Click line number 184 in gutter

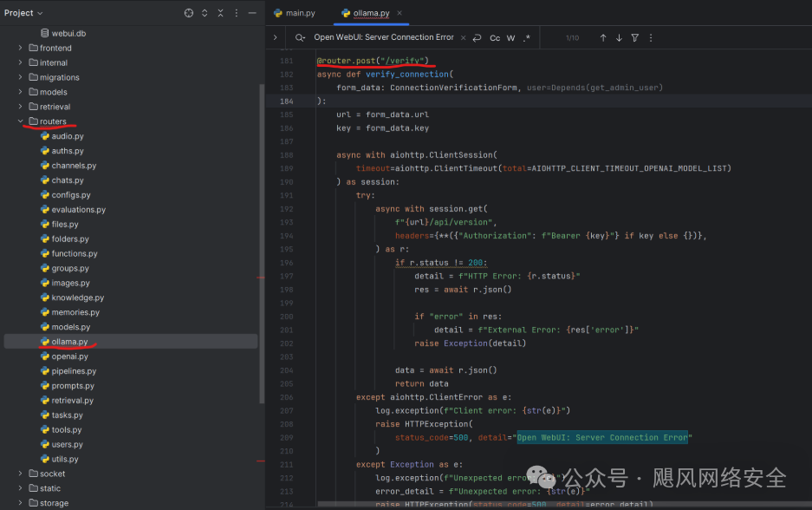click(286, 101)
